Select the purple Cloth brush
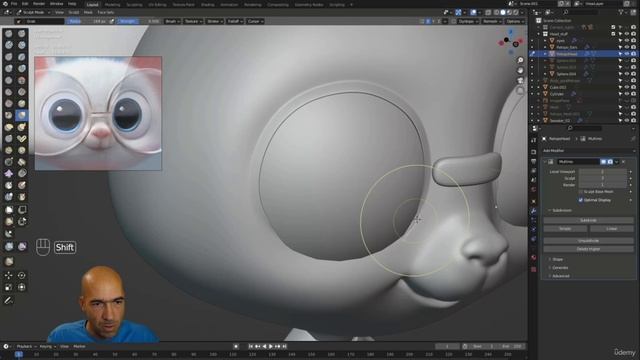 click(x=9, y=173)
